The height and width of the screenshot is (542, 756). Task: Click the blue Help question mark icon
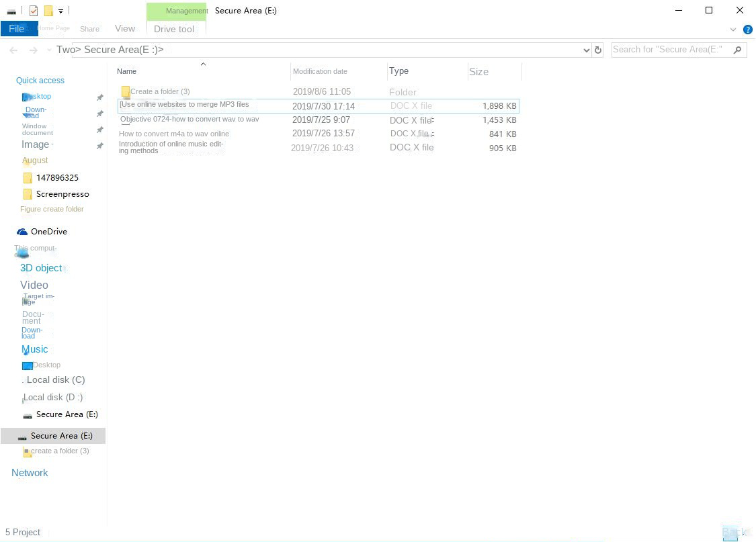(747, 30)
